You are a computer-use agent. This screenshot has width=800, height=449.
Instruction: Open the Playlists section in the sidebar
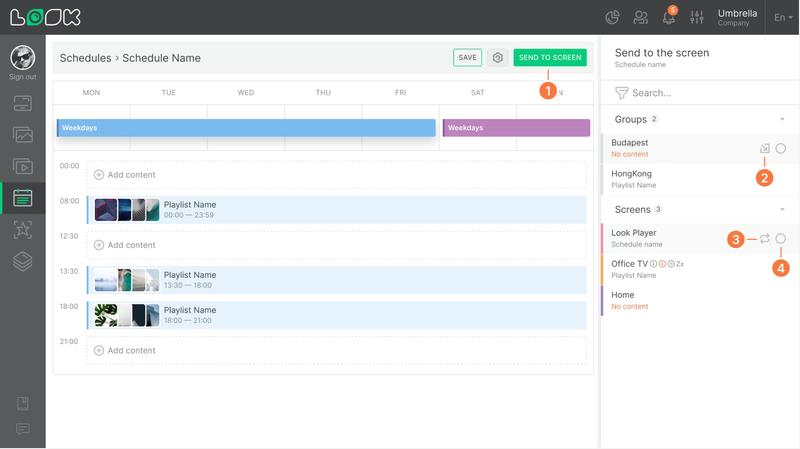pos(22,166)
